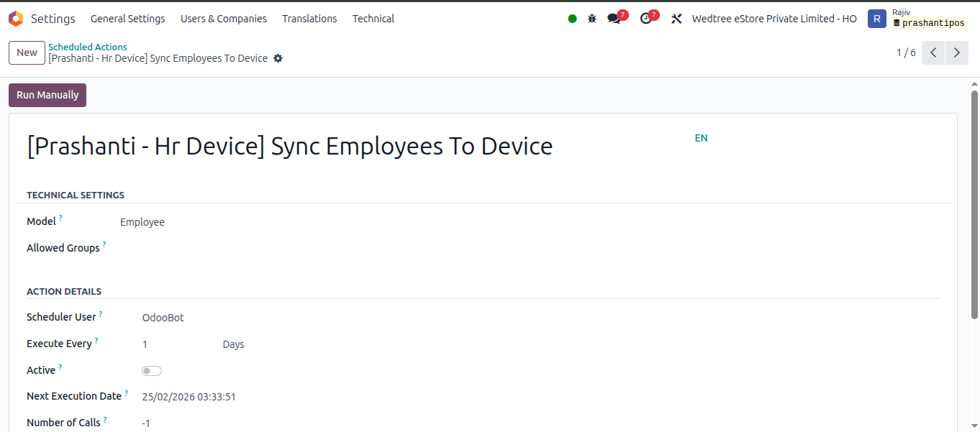The width and height of the screenshot is (980, 432).
Task: Open the developer tools wrench icon
Action: click(x=676, y=19)
